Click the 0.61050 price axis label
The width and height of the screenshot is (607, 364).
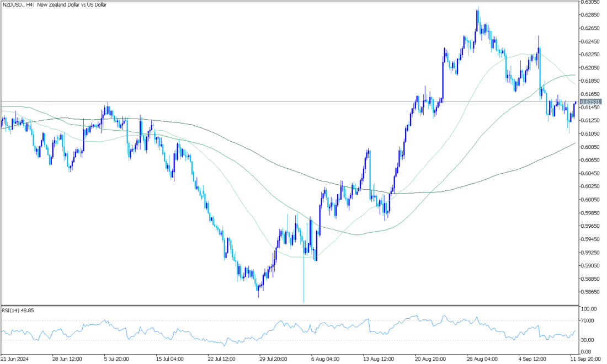[590, 134]
